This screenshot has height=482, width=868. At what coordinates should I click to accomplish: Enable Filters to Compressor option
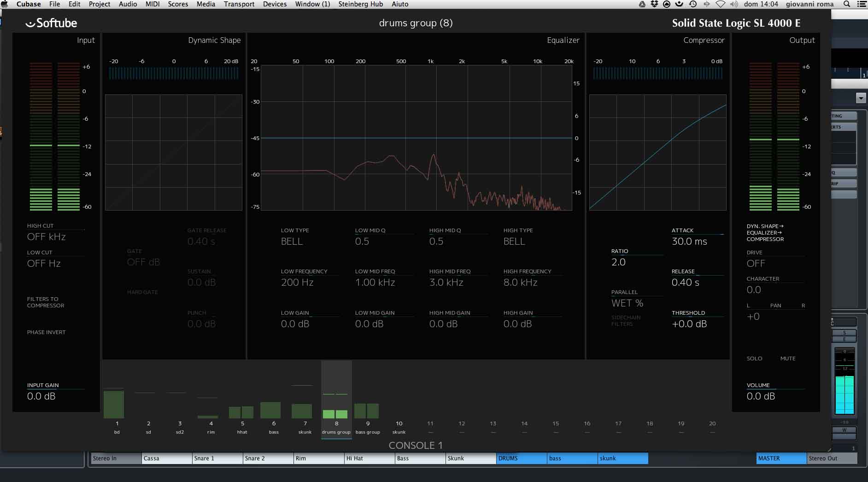click(45, 302)
